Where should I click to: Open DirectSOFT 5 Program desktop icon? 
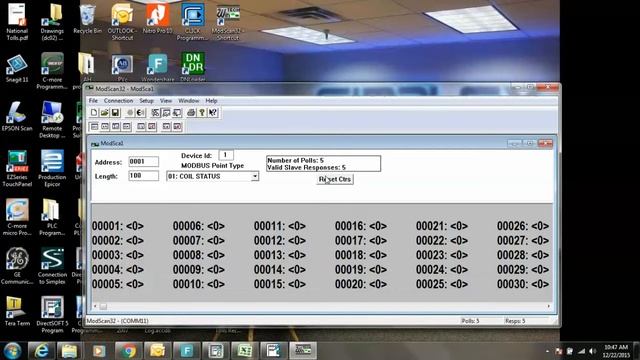[52, 314]
